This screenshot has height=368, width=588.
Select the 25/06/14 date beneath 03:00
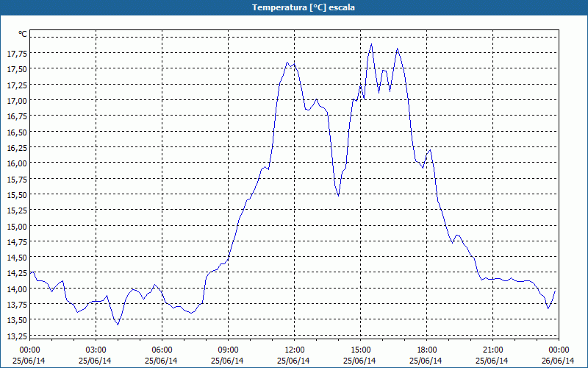tap(96, 361)
